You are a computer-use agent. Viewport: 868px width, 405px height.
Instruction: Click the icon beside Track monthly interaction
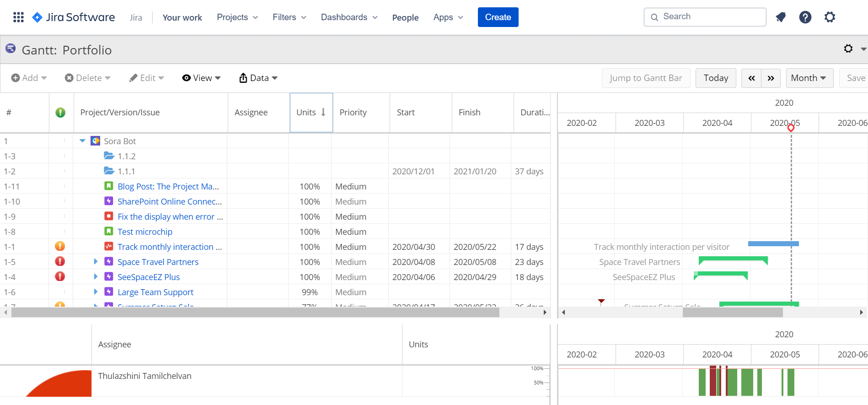pyautogui.click(x=109, y=246)
